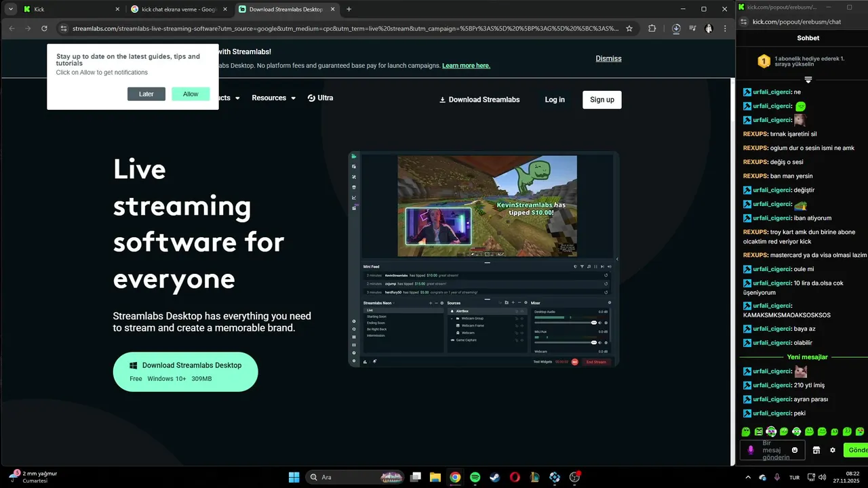868x488 pixels.
Task: Click urfali_cigerci name on 'ayran parası'
Action: (x=772, y=399)
